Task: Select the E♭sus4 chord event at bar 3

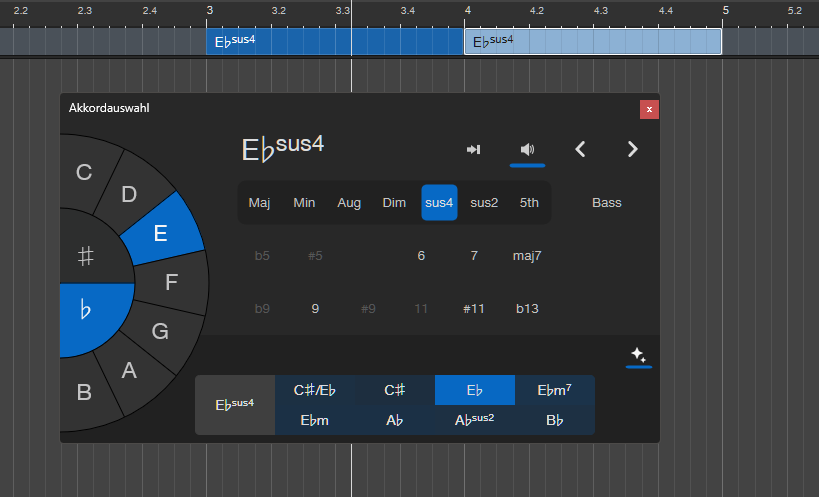Action: click(x=335, y=41)
